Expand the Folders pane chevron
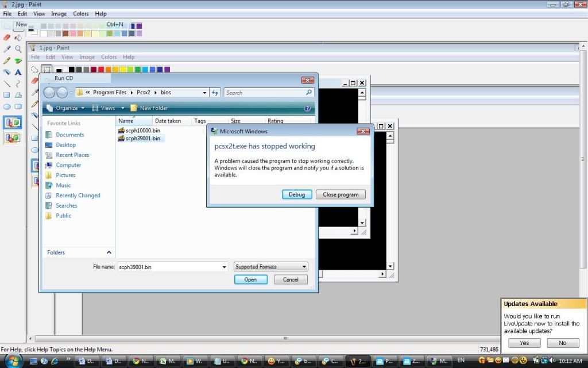Viewport: 588px width, 368px height. point(109,252)
